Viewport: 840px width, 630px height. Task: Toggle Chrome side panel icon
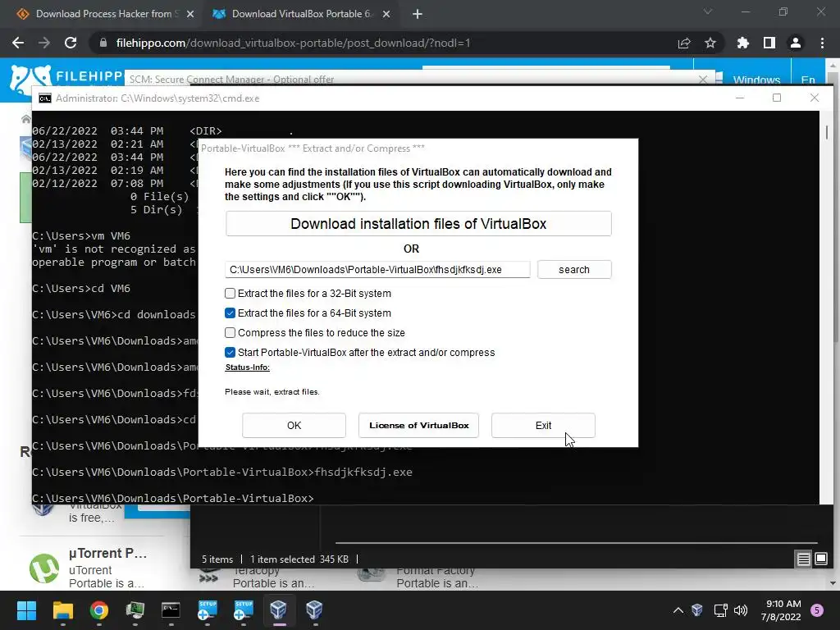pos(769,43)
